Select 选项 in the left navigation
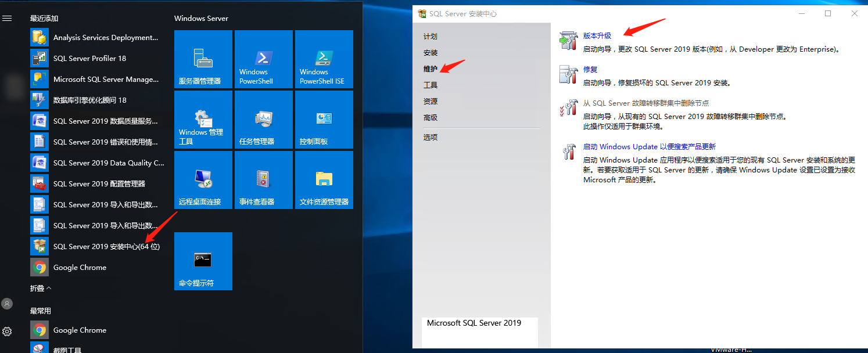Viewport: 868px width, 353px height. tap(431, 138)
